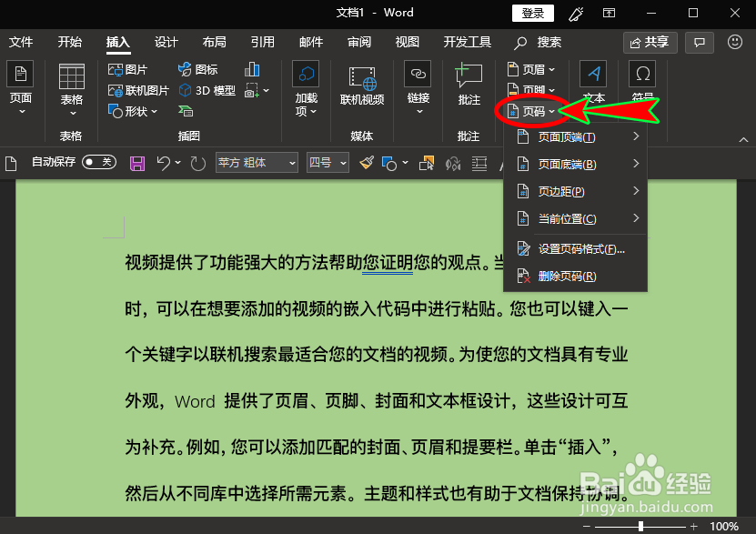Open the 形状 shapes dropdown
The image size is (756, 534).
pyautogui.click(x=133, y=111)
